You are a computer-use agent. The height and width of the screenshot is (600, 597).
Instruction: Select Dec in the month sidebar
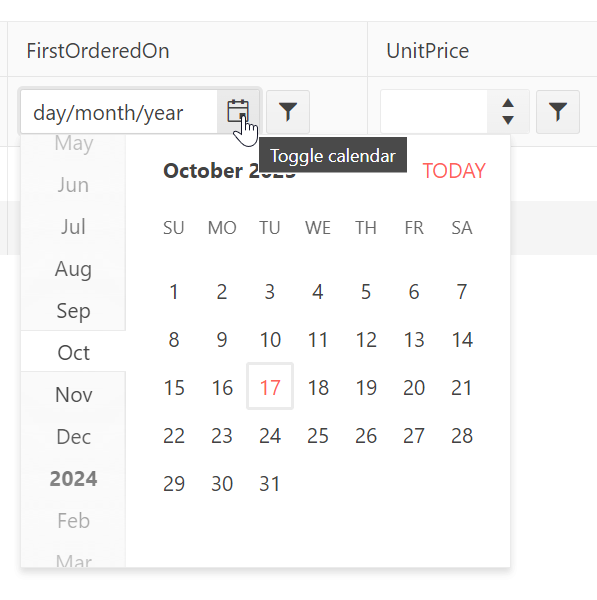coord(73,436)
